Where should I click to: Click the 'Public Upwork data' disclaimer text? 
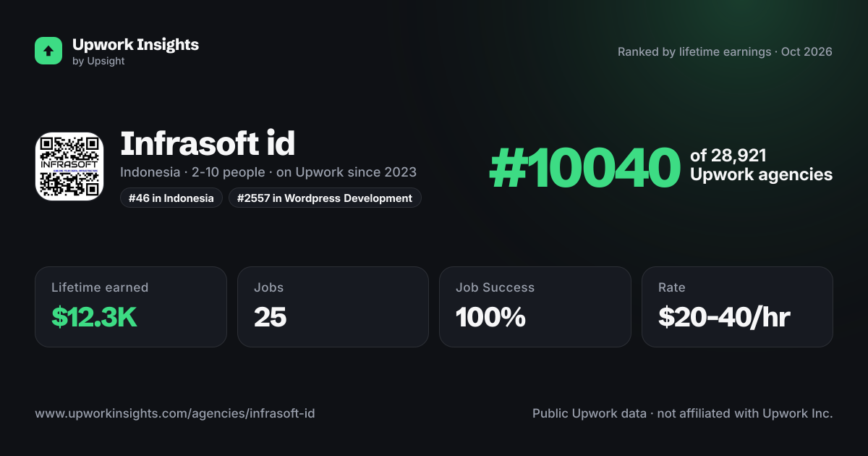click(x=683, y=414)
